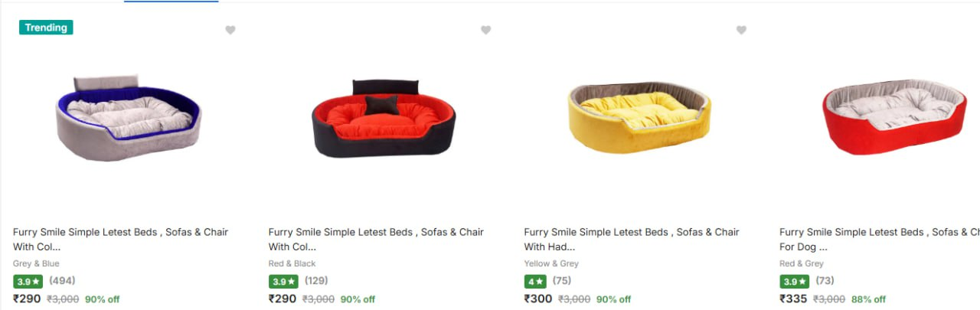Click the 88% off discount label
Viewport: 980px width, 310px height.
tap(869, 299)
